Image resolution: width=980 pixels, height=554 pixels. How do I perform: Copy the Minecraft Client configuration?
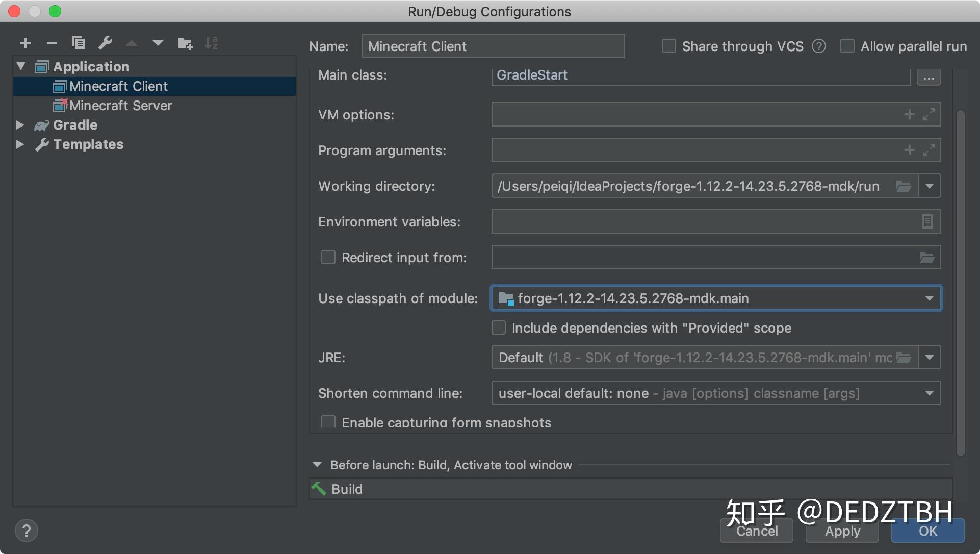79,43
